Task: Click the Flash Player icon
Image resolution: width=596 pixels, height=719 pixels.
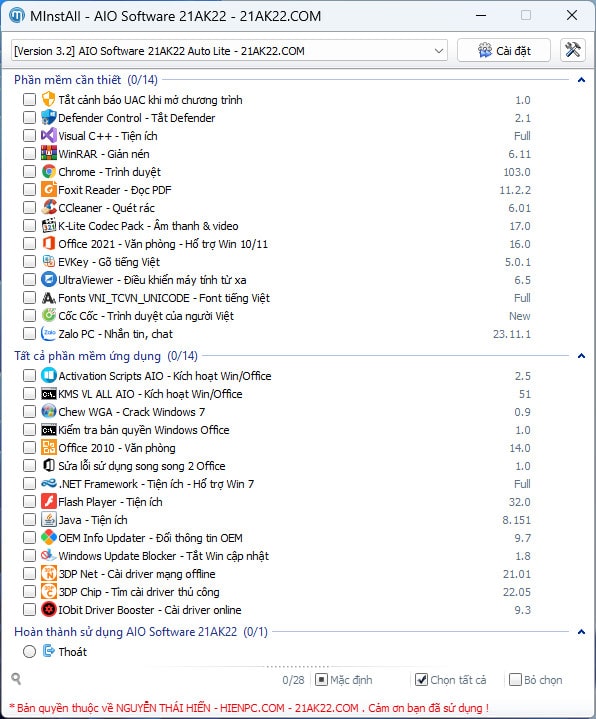Action: [x=49, y=501]
